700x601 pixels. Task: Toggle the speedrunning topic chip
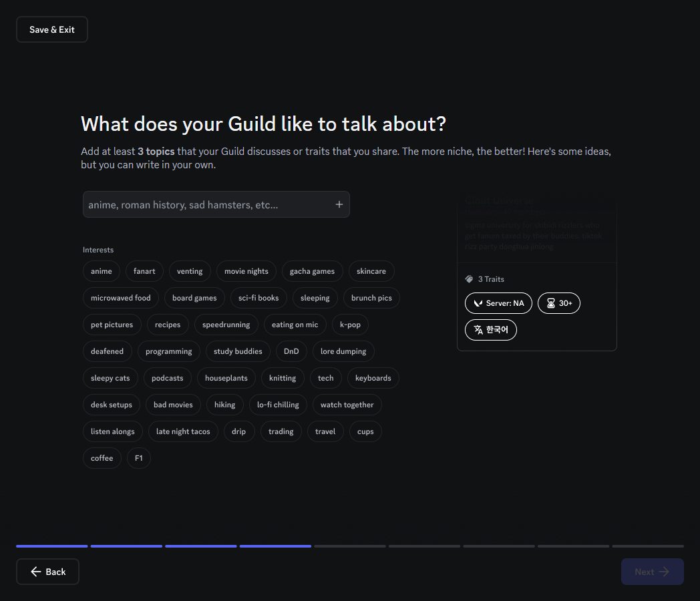(x=226, y=325)
